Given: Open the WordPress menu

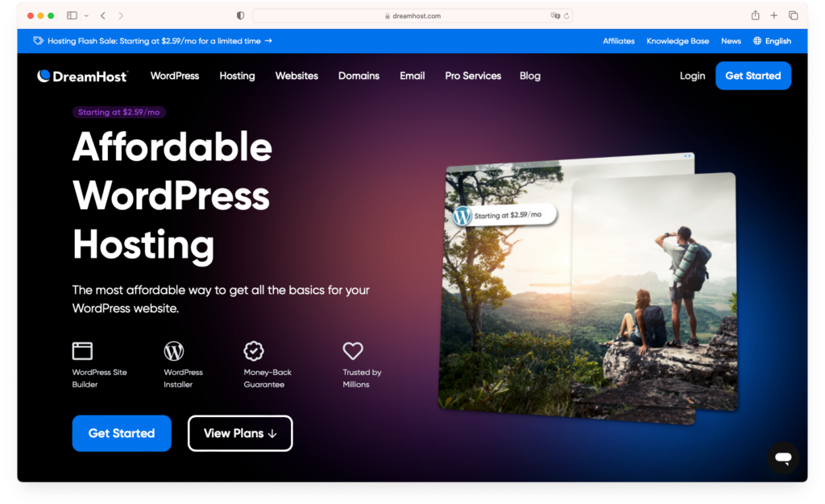Looking at the screenshot, I should tap(175, 76).
